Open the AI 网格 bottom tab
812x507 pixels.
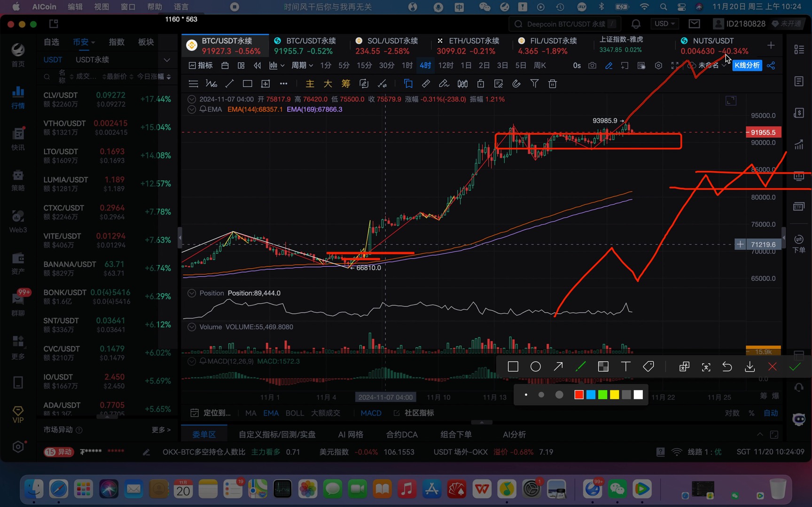[x=351, y=434]
